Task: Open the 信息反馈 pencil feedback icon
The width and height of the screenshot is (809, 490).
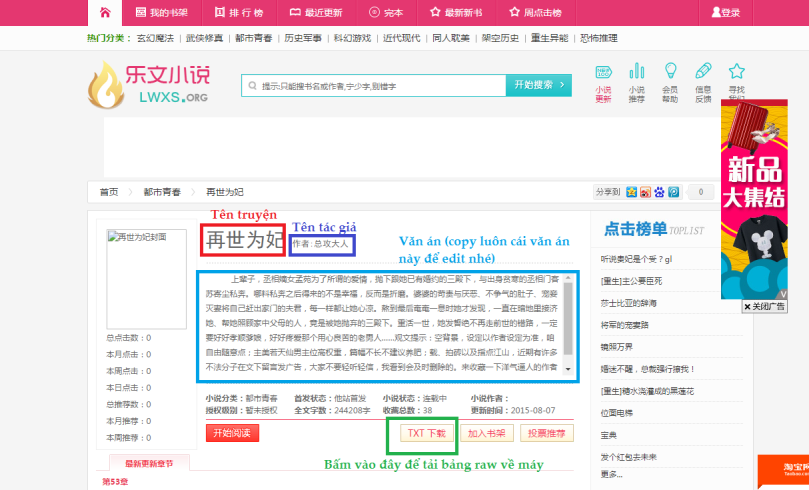Action: pyautogui.click(x=703, y=72)
